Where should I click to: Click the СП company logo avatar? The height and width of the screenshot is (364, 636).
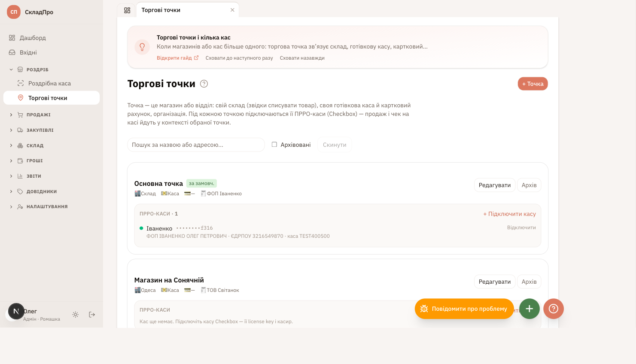tap(14, 12)
